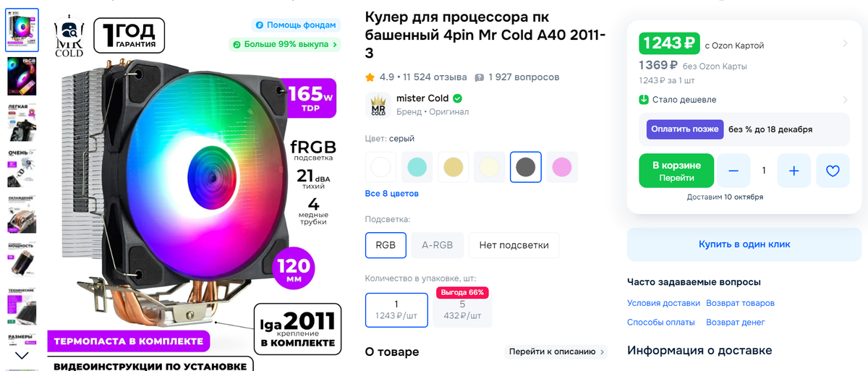Increase quantity with the plus button
868x371 pixels.
794,171
